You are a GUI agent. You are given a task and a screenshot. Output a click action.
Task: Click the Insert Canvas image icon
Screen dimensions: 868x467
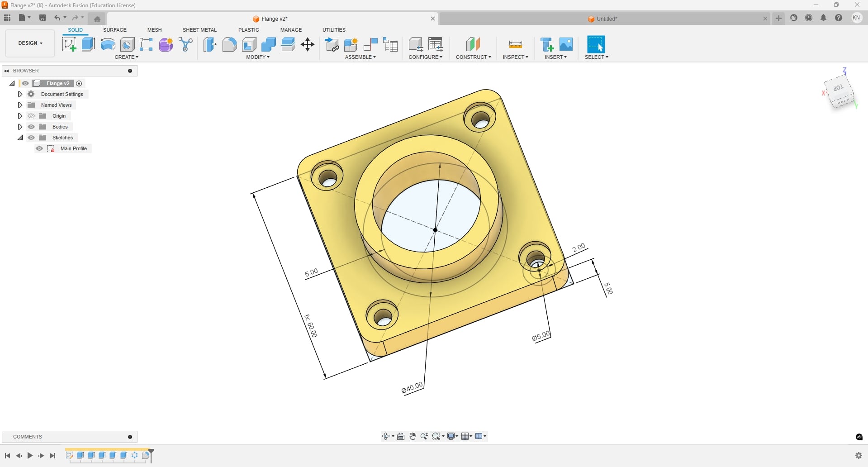coord(566,44)
